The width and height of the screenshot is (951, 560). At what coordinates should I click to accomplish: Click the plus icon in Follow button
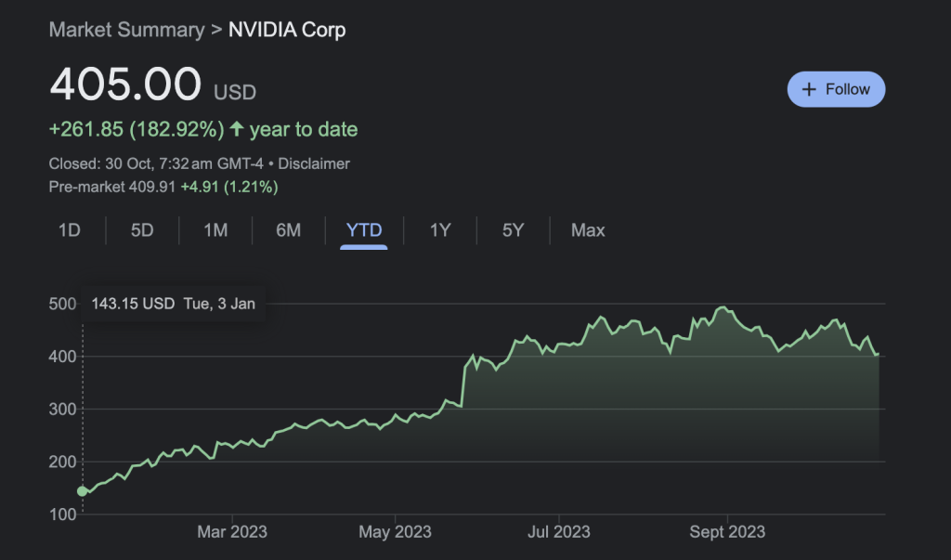click(x=809, y=90)
